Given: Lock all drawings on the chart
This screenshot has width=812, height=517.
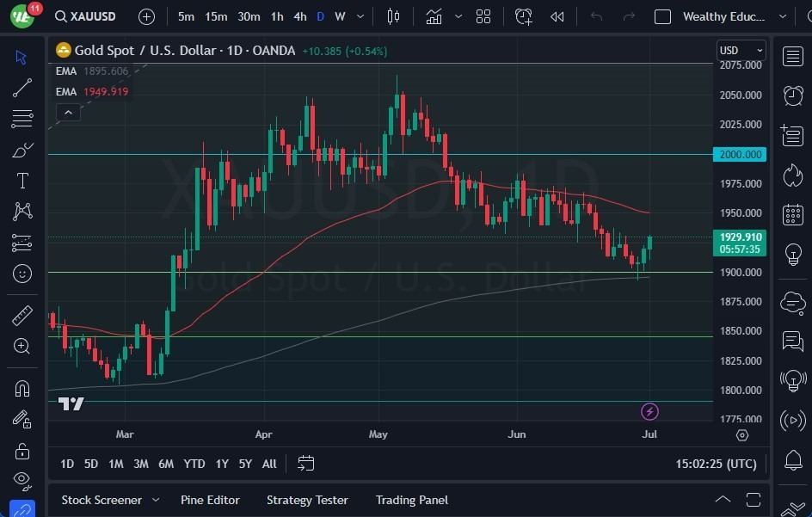Looking at the screenshot, I should click(x=22, y=450).
